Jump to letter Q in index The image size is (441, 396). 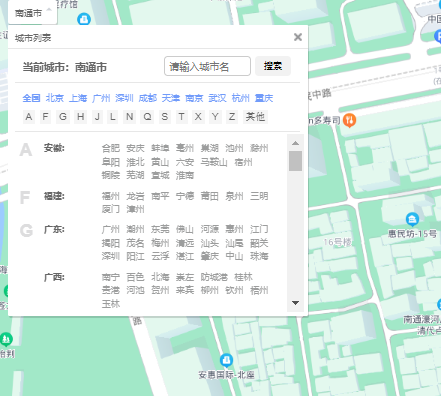(147, 117)
